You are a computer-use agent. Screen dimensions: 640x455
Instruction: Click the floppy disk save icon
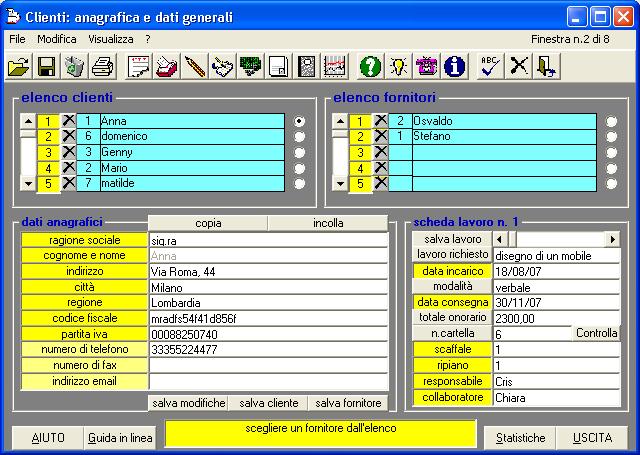pos(46,67)
